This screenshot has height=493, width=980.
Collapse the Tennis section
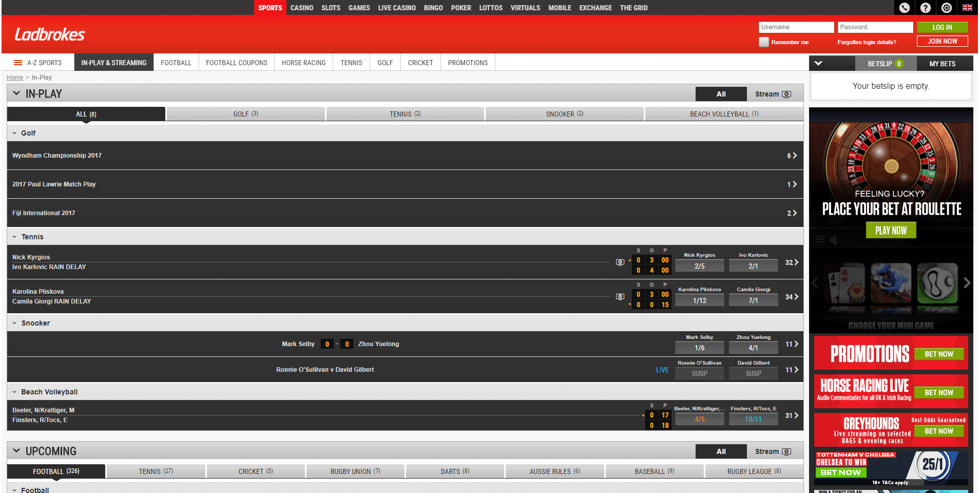(14, 237)
